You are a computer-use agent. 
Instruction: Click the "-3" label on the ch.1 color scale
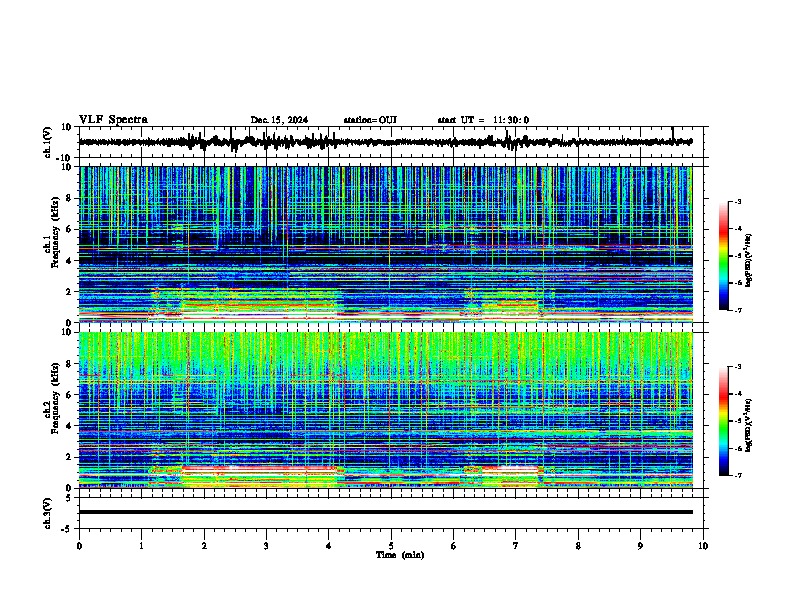pyautogui.click(x=737, y=201)
